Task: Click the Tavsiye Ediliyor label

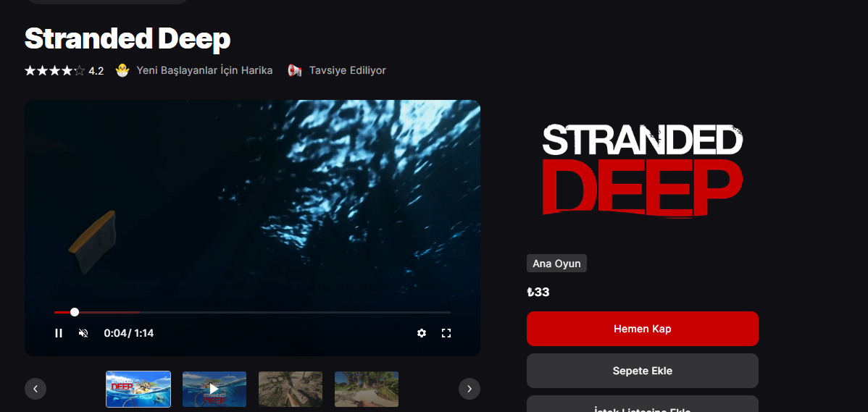Action: tap(348, 70)
